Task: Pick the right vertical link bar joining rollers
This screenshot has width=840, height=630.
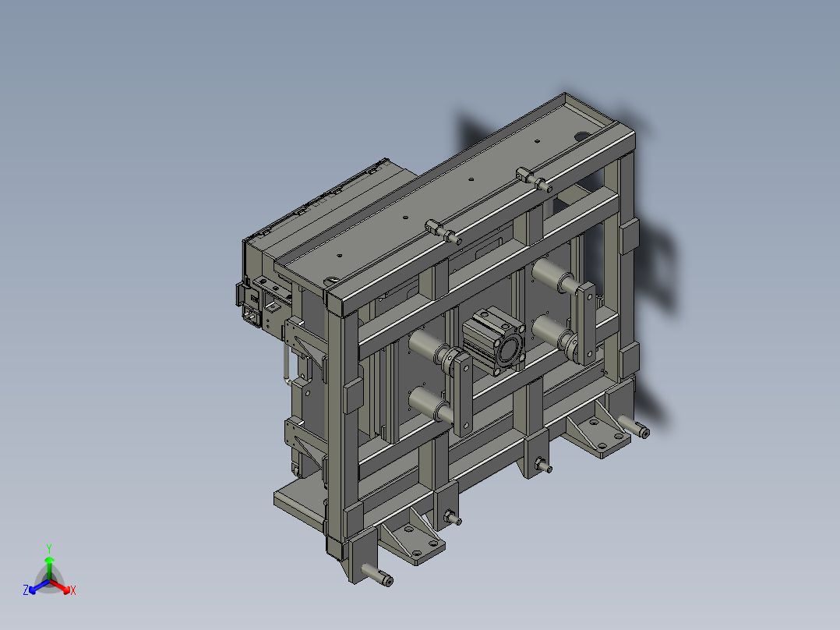Action: 585,324
